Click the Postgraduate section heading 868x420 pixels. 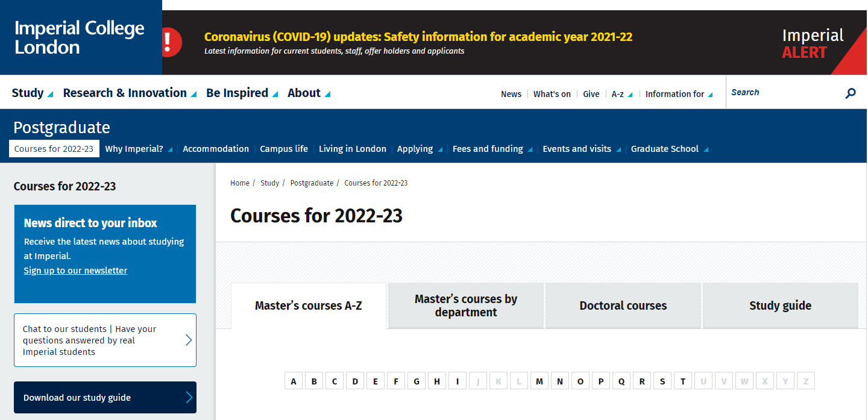(x=61, y=128)
